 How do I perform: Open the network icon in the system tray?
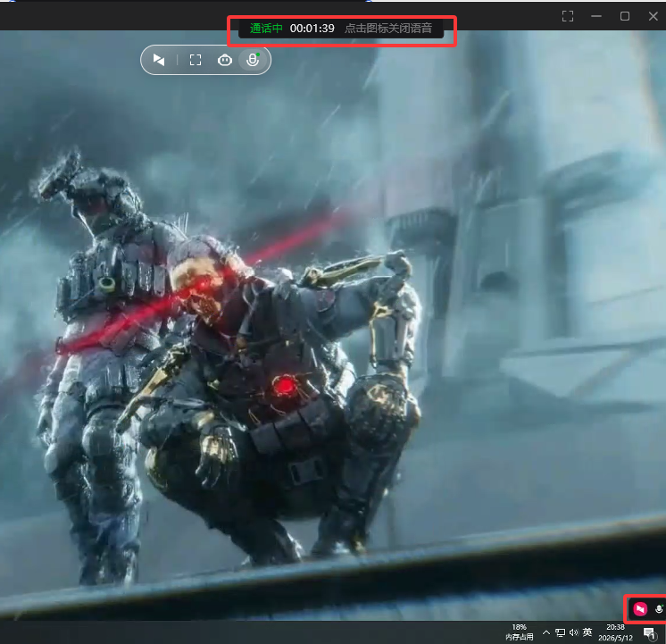[561, 633]
